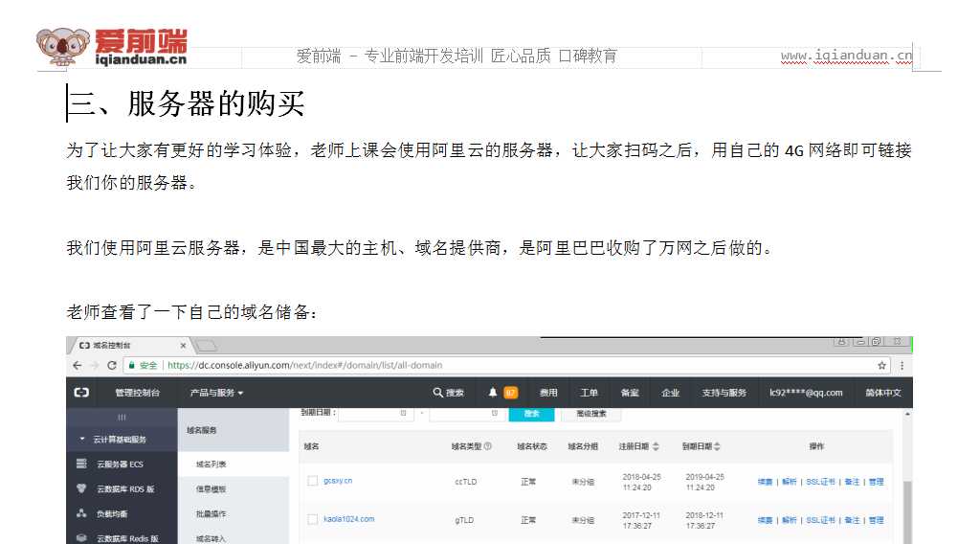Image resolution: width=980 pixels, height=544 pixels.
Task: Open 管理控制台 in header
Action: (x=138, y=393)
